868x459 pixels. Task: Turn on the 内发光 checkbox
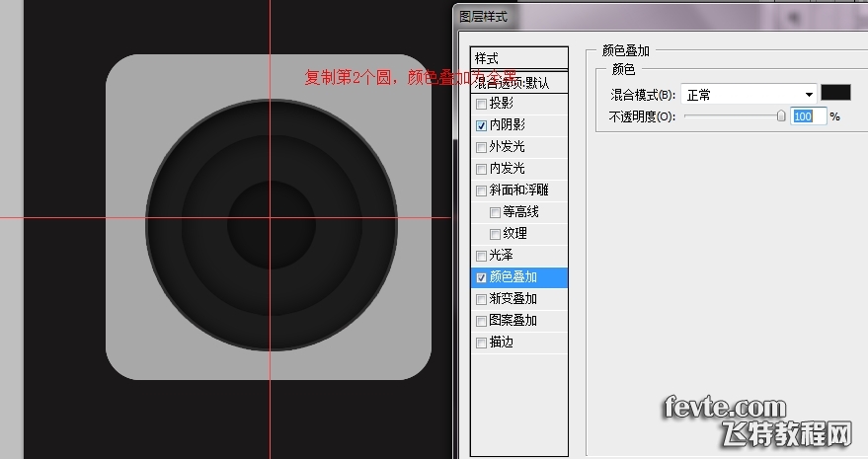click(x=482, y=169)
